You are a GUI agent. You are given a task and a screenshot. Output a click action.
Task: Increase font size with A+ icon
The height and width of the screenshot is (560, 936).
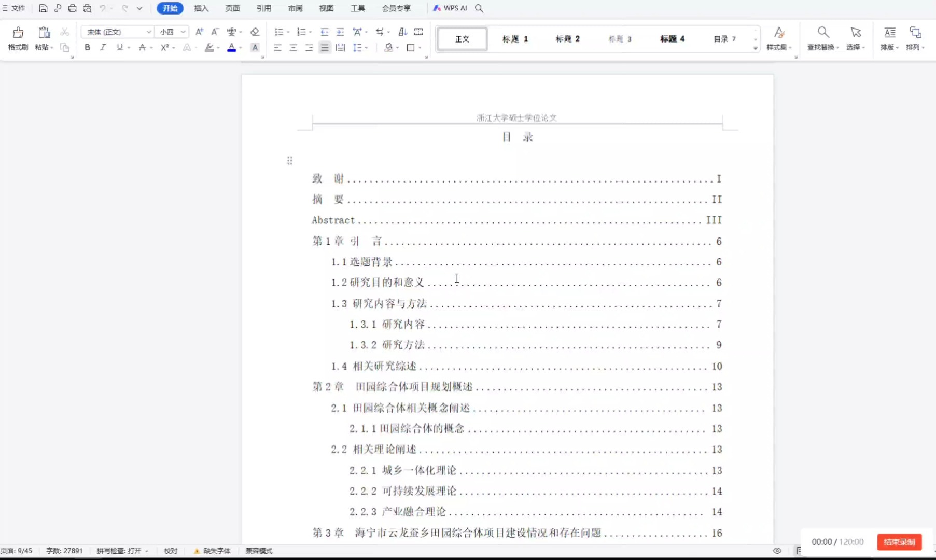(x=199, y=32)
